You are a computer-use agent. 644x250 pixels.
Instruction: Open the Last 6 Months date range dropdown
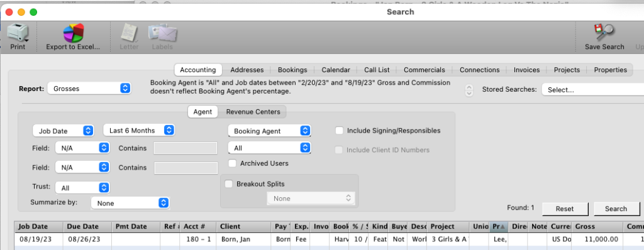(139, 131)
